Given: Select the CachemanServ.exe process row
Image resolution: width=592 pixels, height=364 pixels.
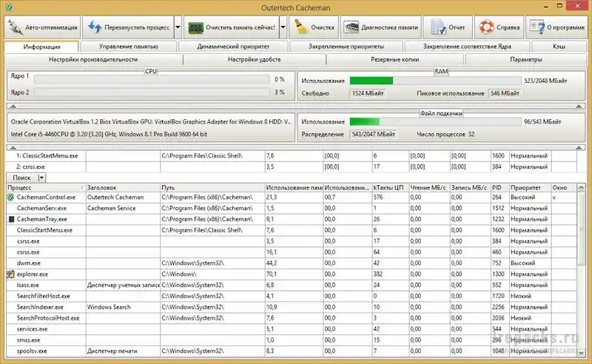Looking at the screenshot, I should click(x=292, y=208).
